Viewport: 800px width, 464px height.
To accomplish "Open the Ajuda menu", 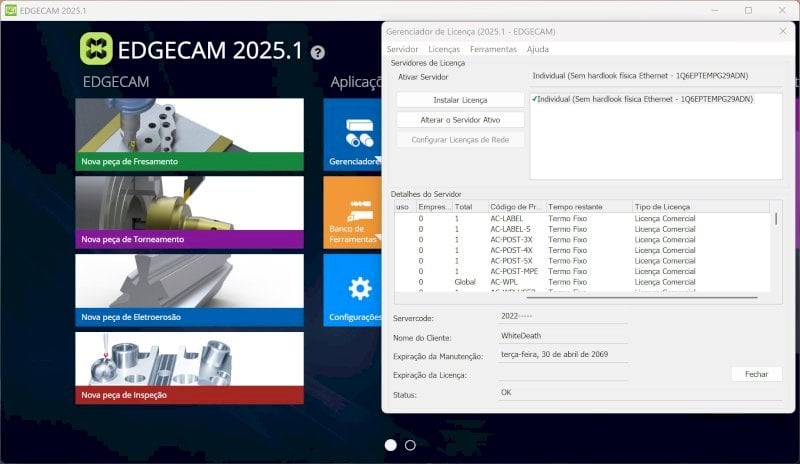I will coord(538,49).
